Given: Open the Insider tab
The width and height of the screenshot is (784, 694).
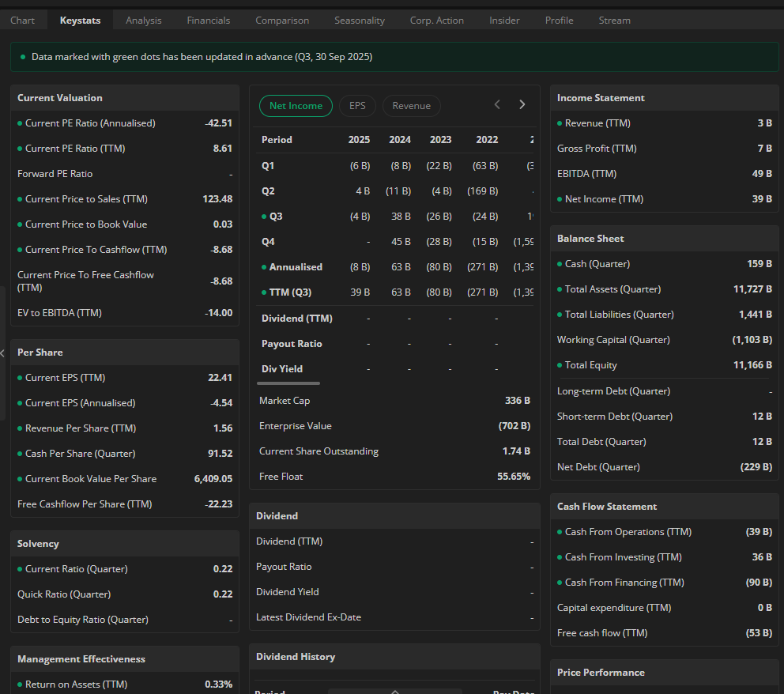Looking at the screenshot, I should (504, 20).
